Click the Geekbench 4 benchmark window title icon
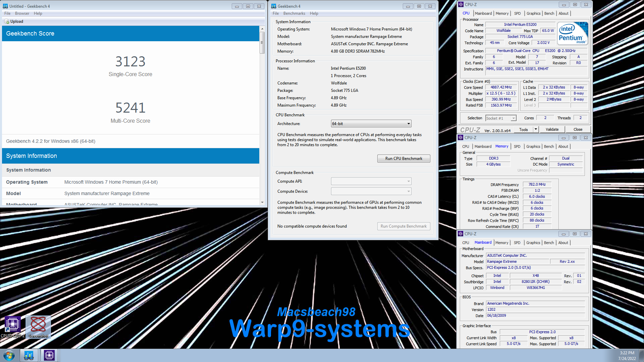 274,6
